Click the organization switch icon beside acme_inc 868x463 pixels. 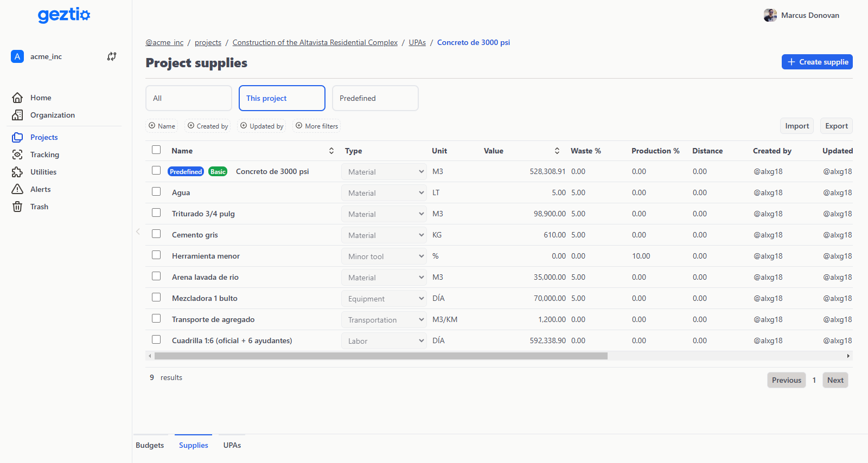tap(112, 56)
